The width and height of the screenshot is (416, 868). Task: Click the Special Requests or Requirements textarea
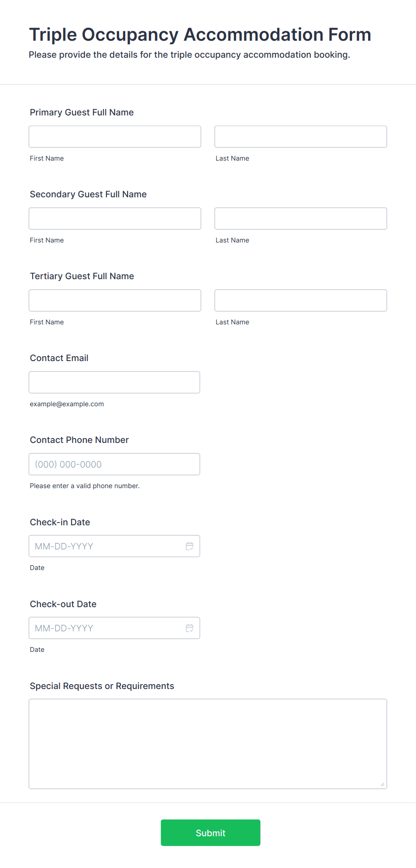(208, 744)
